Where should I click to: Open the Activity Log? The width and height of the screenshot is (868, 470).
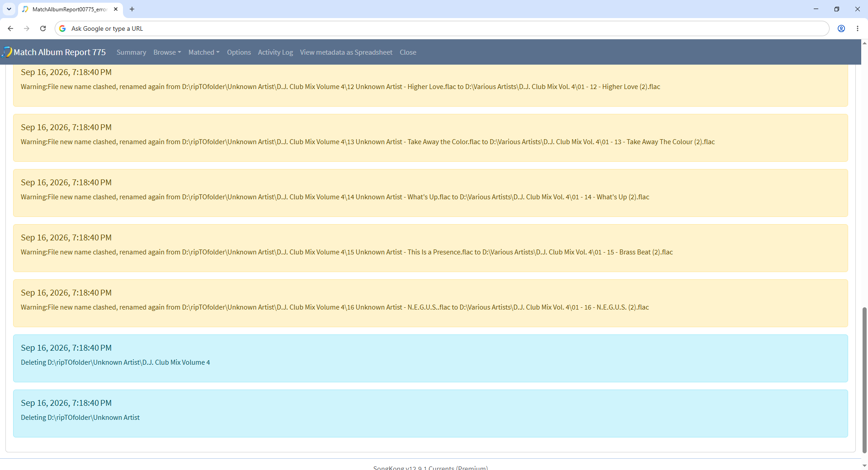[275, 52]
